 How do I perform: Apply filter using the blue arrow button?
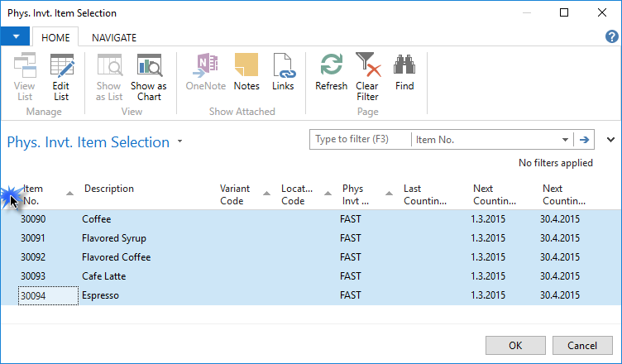585,140
